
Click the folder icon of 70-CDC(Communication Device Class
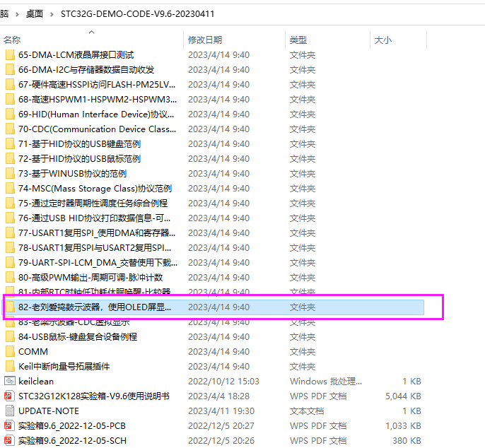pos(10,129)
